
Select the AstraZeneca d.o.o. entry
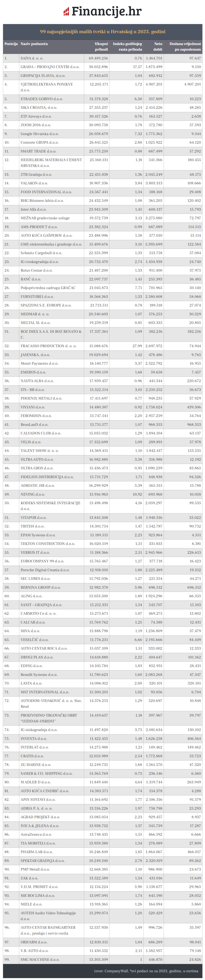tap(36, 834)
